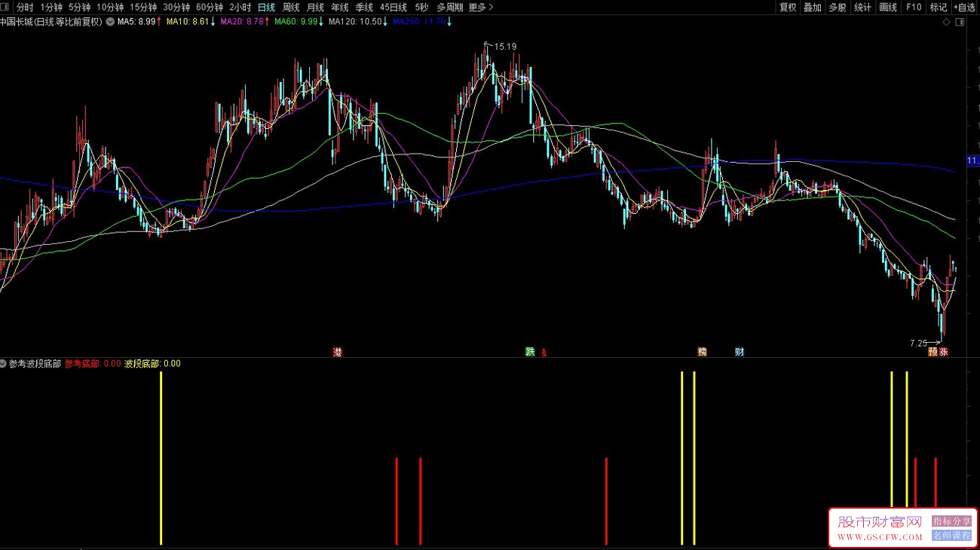
Task: Click the MA5: 8.99 label
Action: tap(139, 22)
